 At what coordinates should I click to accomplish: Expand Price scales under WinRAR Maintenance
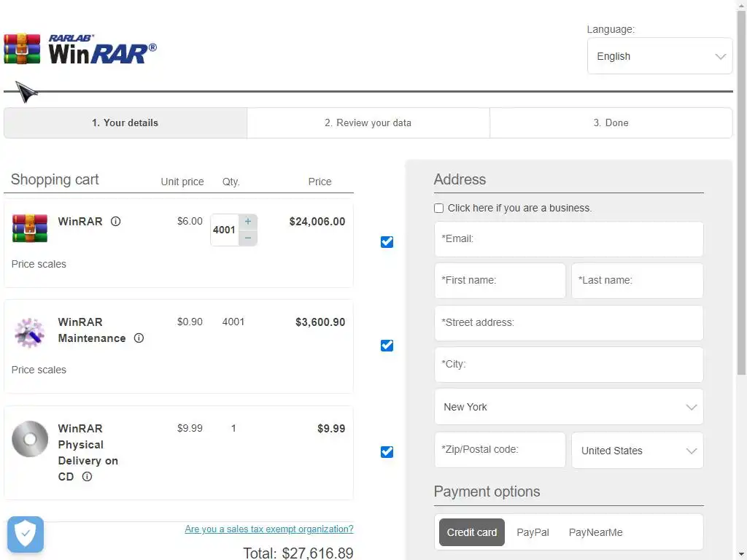[x=39, y=370]
